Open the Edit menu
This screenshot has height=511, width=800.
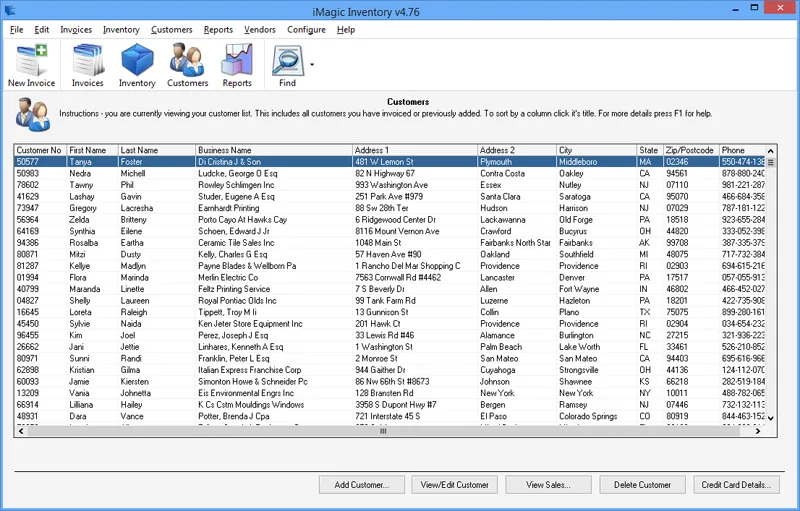click(42, 30)
